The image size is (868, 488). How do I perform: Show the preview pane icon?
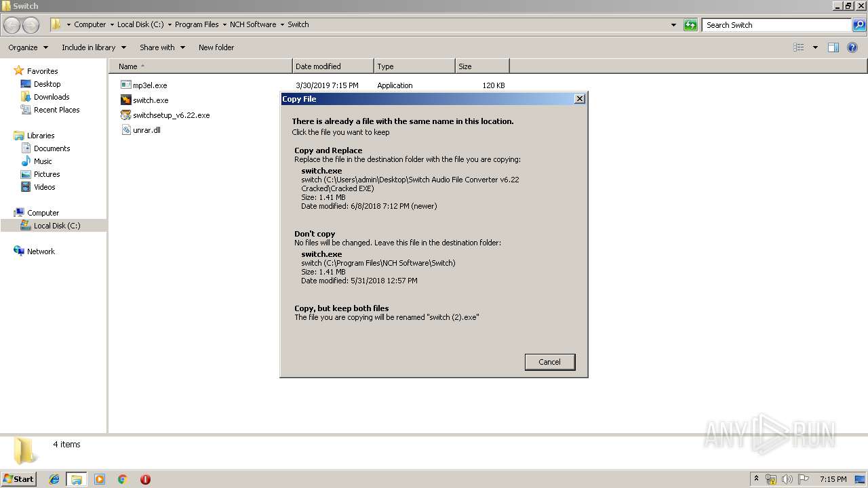(x=833, y=47)
